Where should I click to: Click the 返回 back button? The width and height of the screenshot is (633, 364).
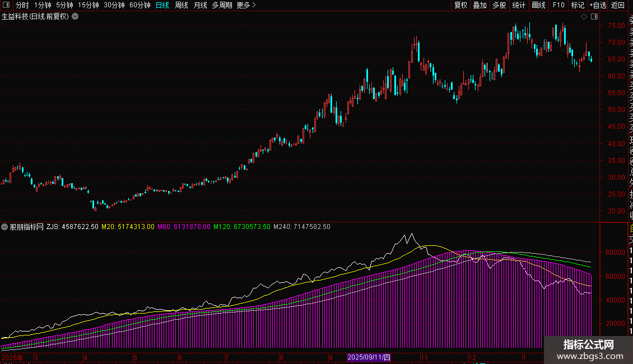coord(618,5)
